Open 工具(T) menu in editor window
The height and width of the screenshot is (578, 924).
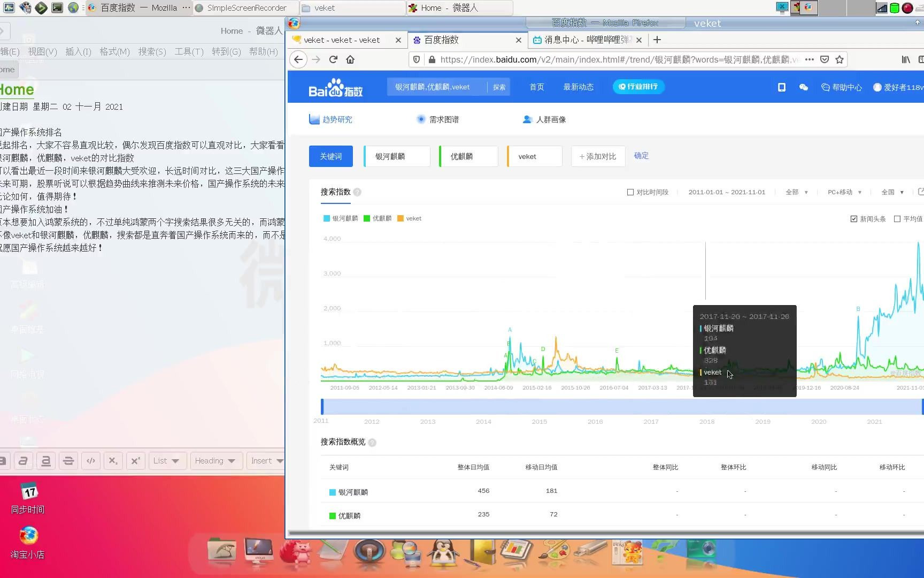189,52
